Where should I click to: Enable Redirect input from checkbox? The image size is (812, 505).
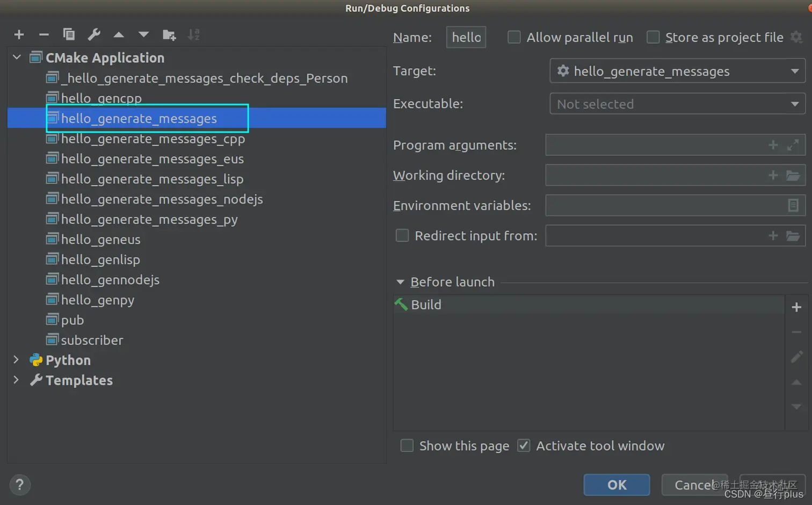pyautogui.click(x=402, y=235)
